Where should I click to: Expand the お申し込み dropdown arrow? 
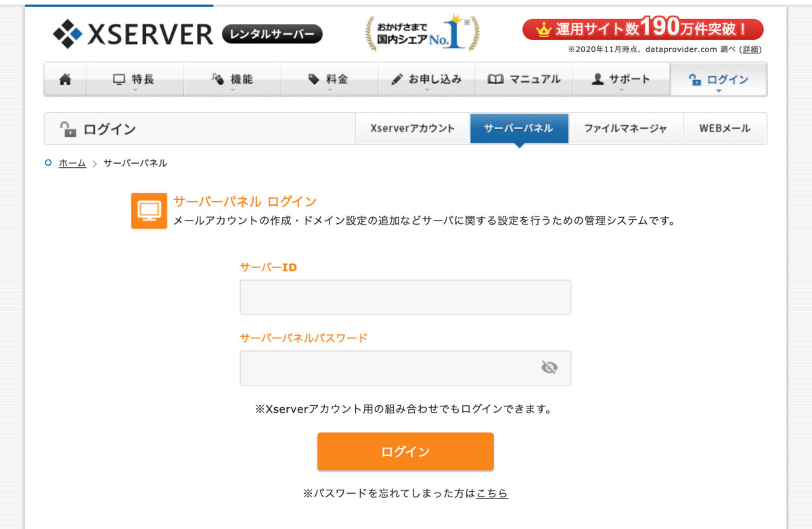point(426,90)
